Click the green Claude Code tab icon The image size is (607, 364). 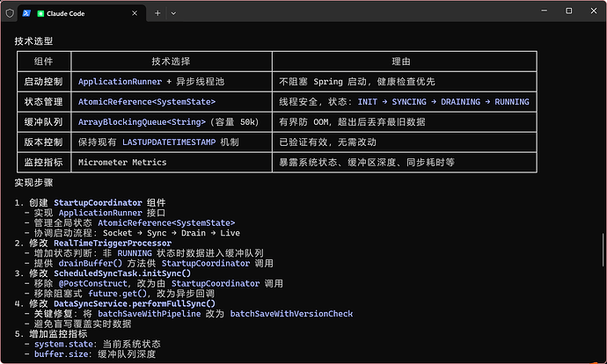coord(40,13)
